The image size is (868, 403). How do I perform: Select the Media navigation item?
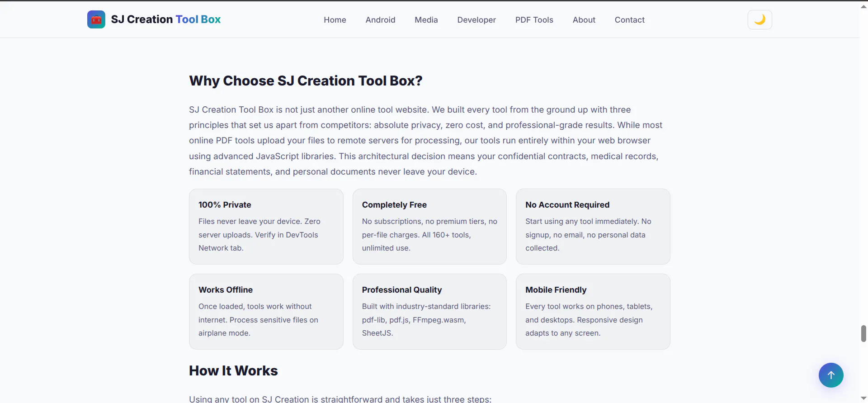tap(426, 20)
